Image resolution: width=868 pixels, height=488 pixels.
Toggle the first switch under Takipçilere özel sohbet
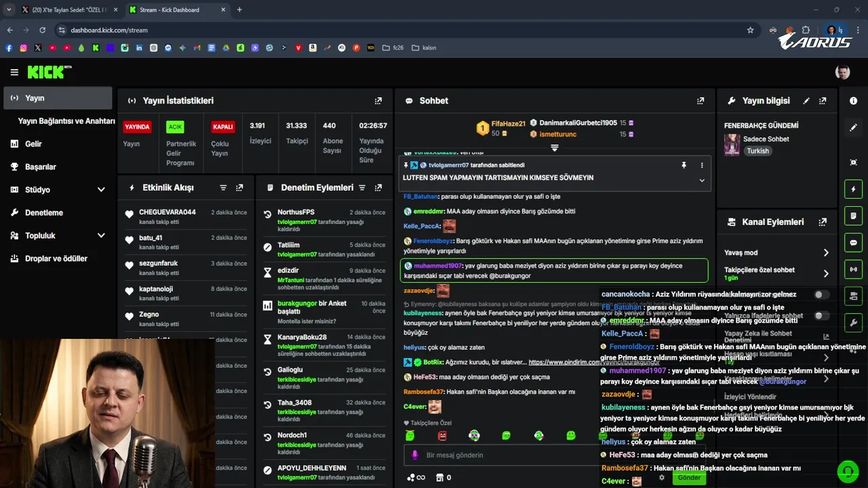821,295
